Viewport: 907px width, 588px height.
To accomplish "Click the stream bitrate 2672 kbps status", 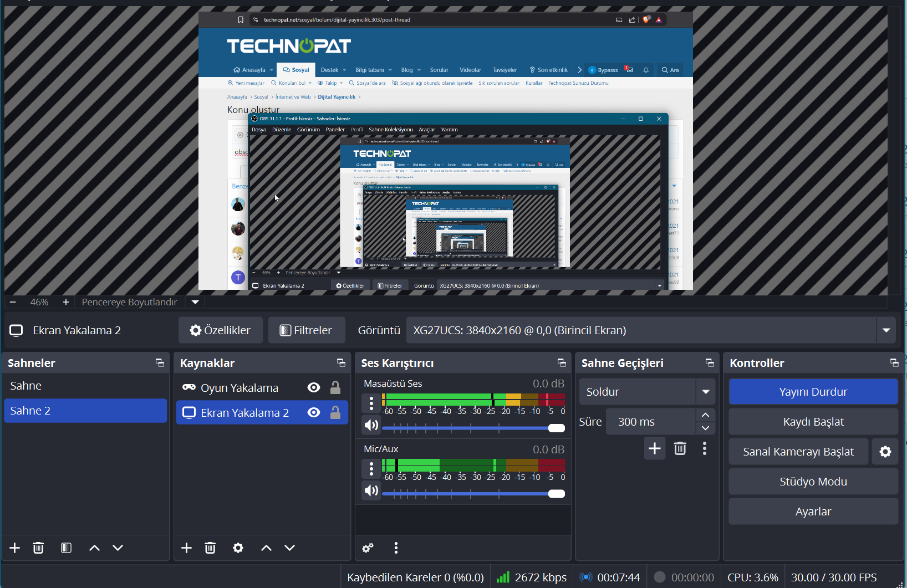I will [531, 577].
